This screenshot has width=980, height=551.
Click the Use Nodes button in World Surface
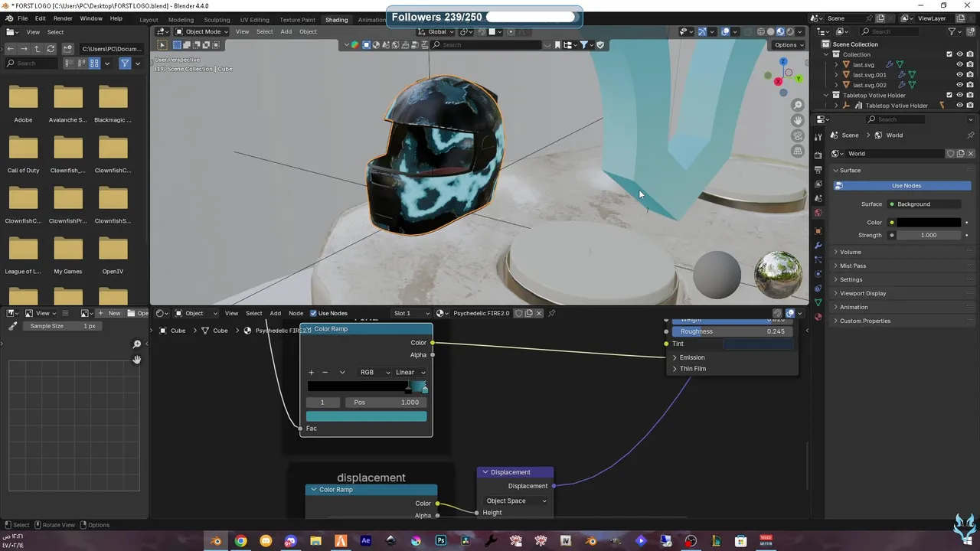903,186
